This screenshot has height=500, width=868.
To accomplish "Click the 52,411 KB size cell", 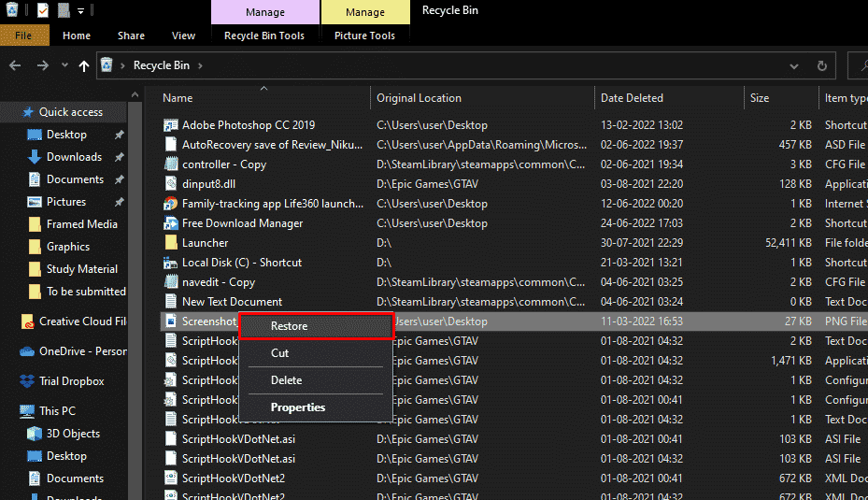I will pyautogui.click(x=789, y=243).
